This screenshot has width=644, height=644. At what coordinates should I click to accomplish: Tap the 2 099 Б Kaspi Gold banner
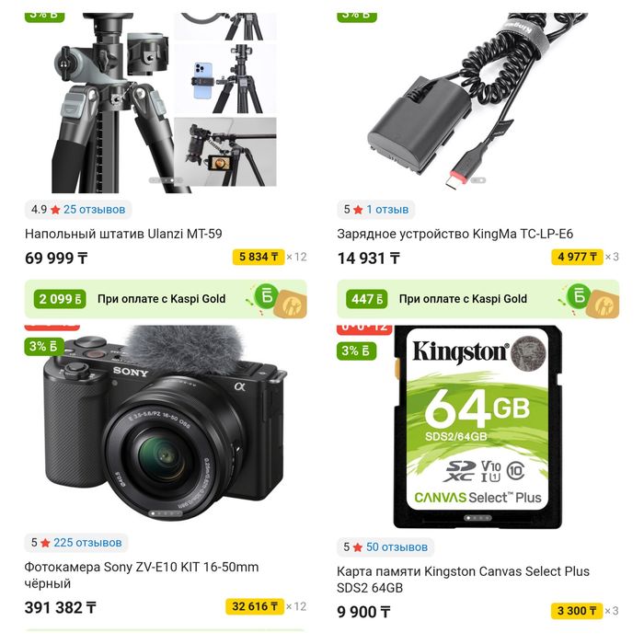point(166,299)
